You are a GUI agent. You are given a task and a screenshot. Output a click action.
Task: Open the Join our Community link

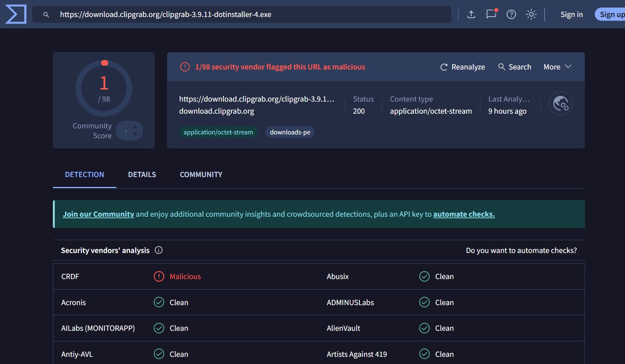[x=99, y=214]
